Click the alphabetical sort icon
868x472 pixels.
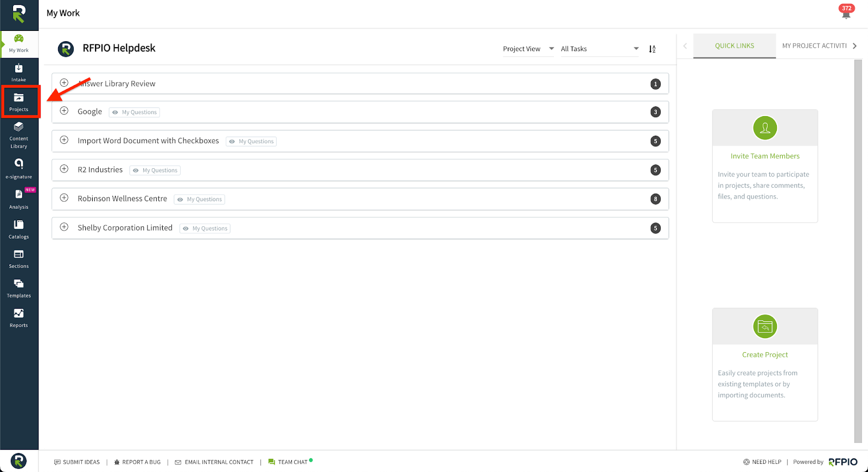652,49
